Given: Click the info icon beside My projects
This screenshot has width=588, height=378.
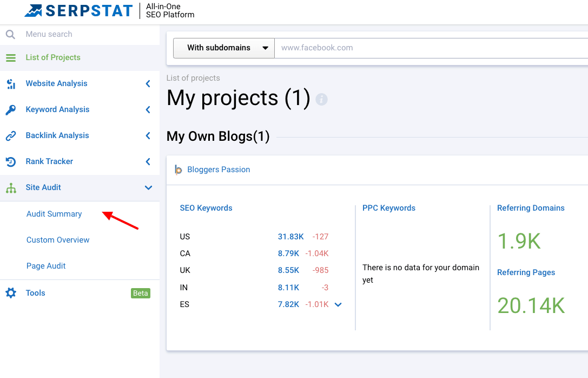Looking at the screenshot, I should 321,100.
